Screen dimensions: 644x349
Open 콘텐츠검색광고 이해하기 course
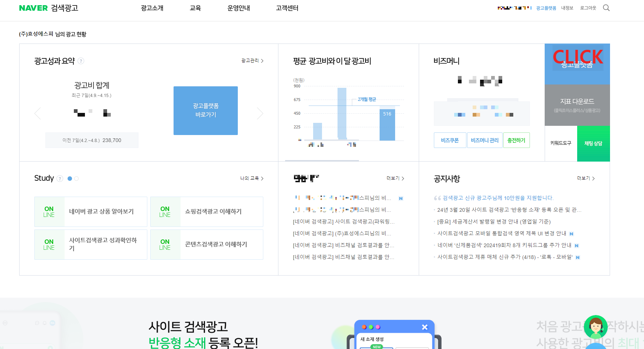coord(207,245)
